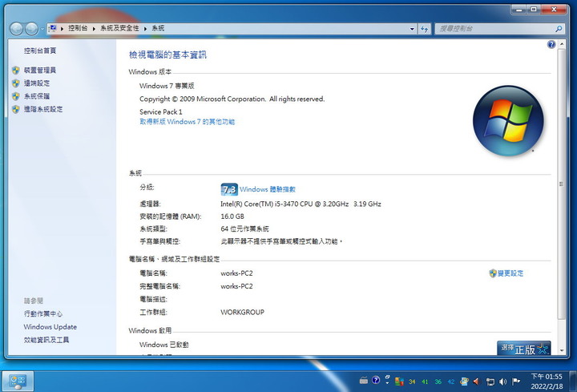Image resolution: width=577 pixels, height=392 pixels.
Task: Open the 系統保護 link
Action: [x=37, y=96]
